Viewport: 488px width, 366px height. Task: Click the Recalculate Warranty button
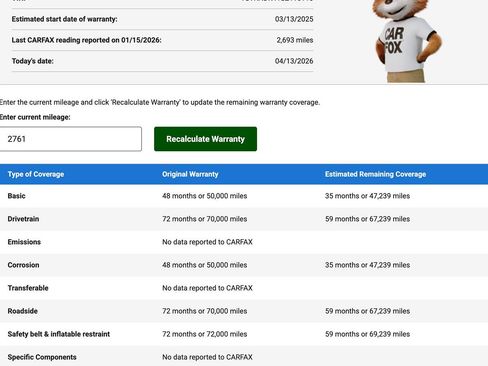coord(205,139)
